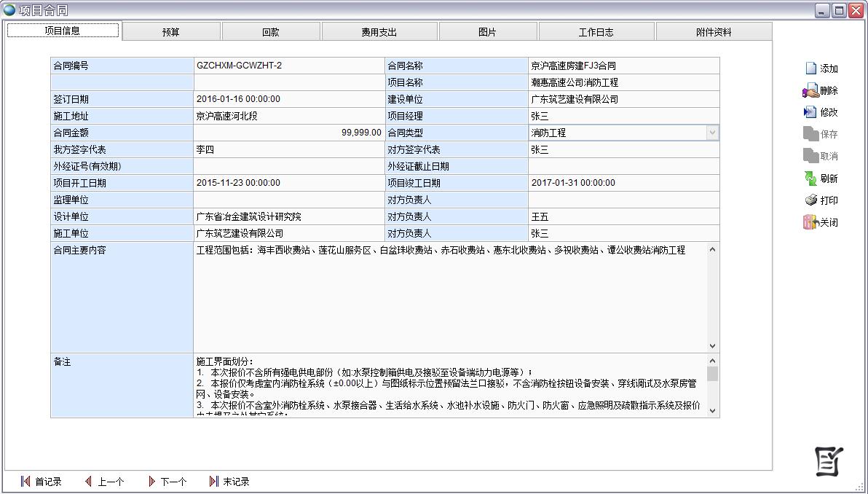This screenshot has width=868, height=494.
Task: Click the 打印 (Print) icon
Action: 810,200
